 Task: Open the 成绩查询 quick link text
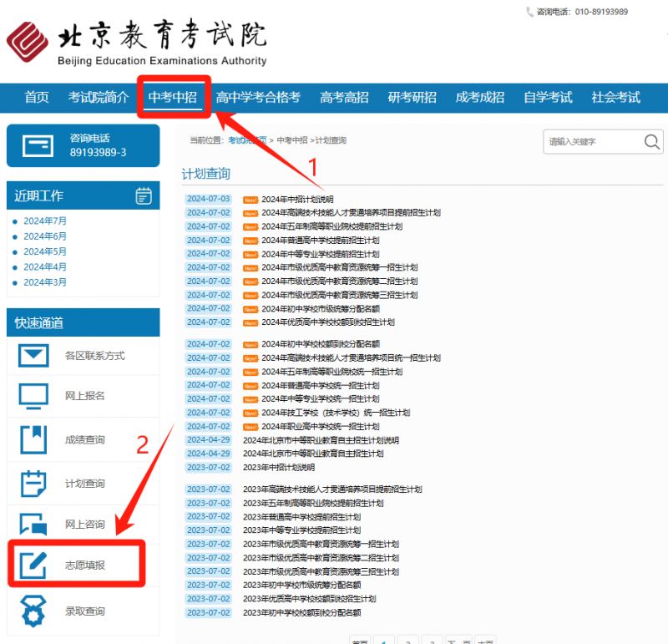(x=85, y=439)
